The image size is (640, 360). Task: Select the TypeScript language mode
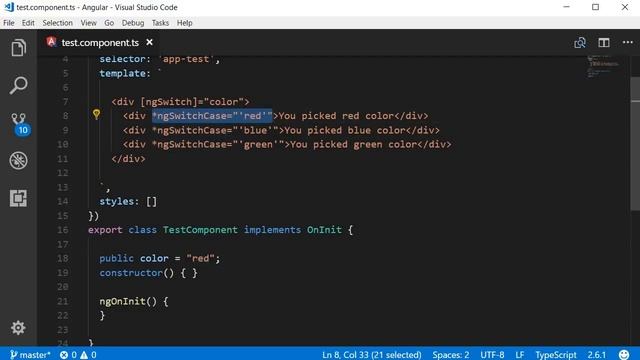(x=556, y=354)
